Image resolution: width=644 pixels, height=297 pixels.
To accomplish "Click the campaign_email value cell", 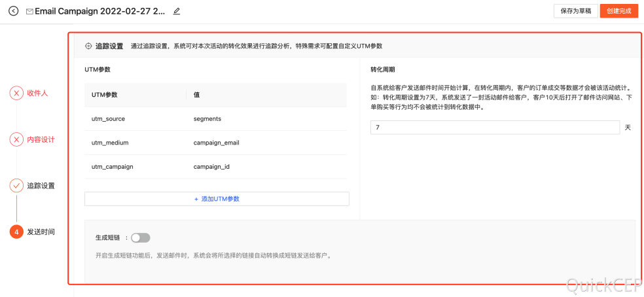I will (217, 143).
